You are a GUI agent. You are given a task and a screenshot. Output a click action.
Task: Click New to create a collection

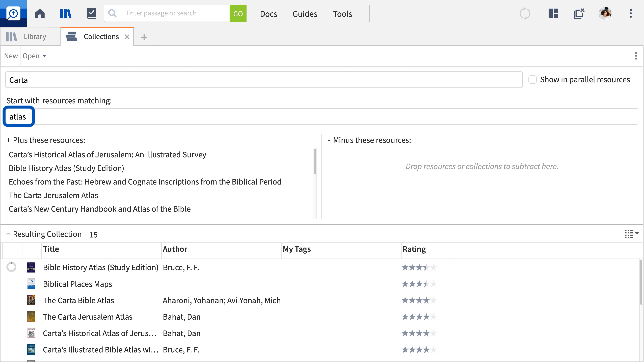click(x=11, y=56)
